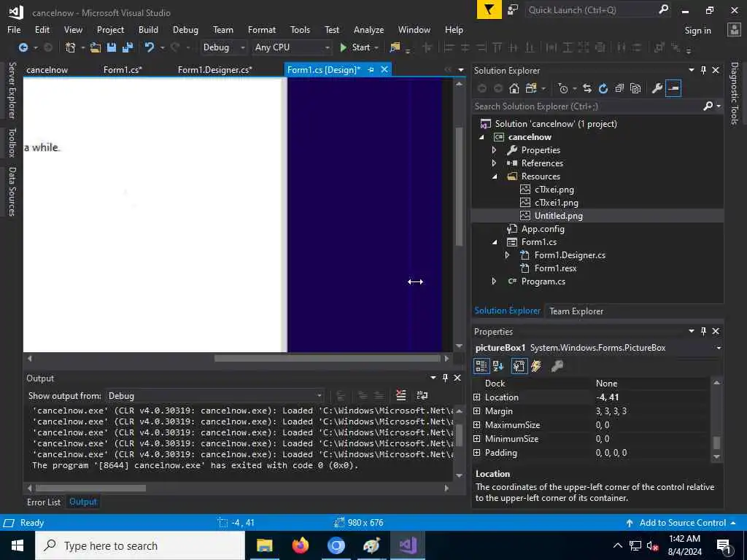Toggle auto-hide pin on the Output panel
The height and width of the screenshot is (560, 747).
(x=445, y=378)
